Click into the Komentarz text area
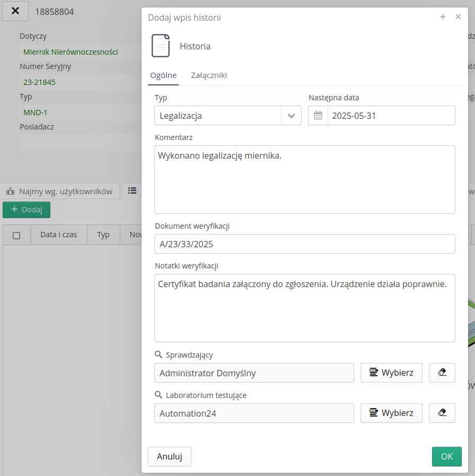 click(304, 179)
